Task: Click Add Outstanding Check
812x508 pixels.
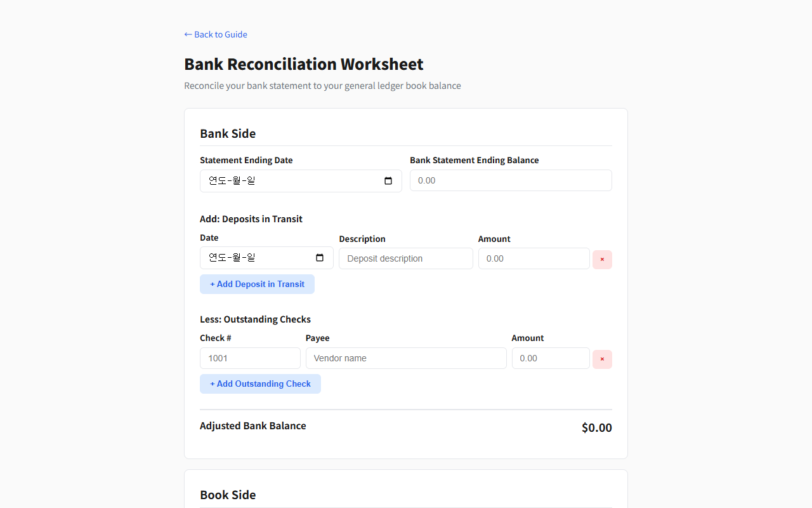Action: click(260, 384)
